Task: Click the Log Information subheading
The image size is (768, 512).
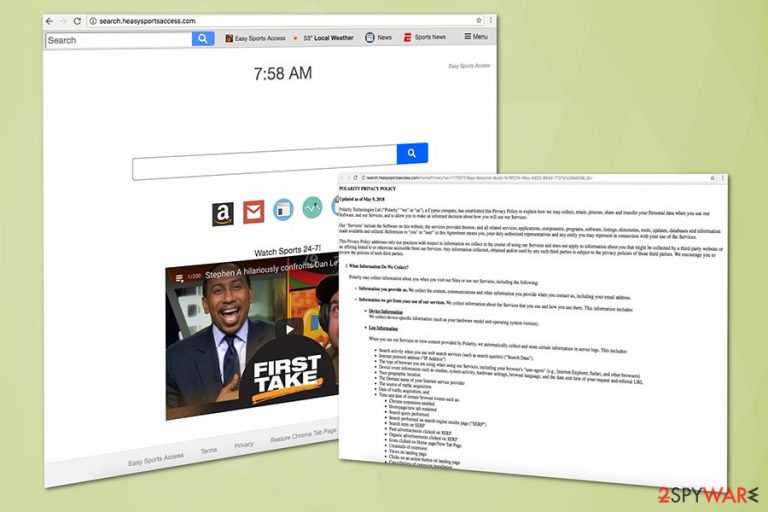Action: (383, 328)
